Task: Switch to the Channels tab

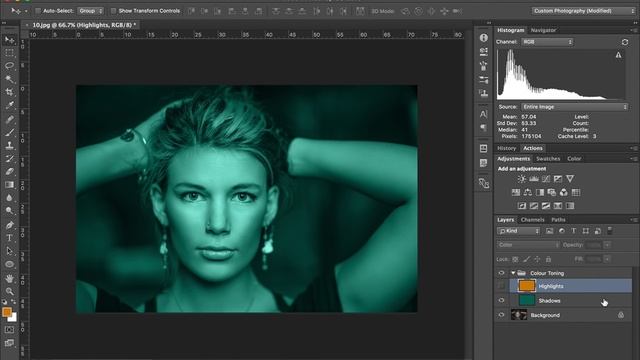Action: point(532,220)
